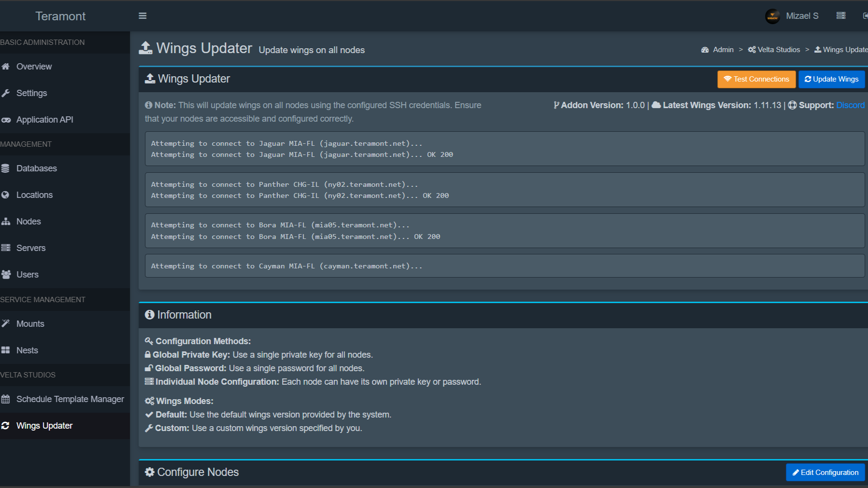Open Schedule Template Manager
This screenshot has height=488, width=868.
[x=70, y=399]
